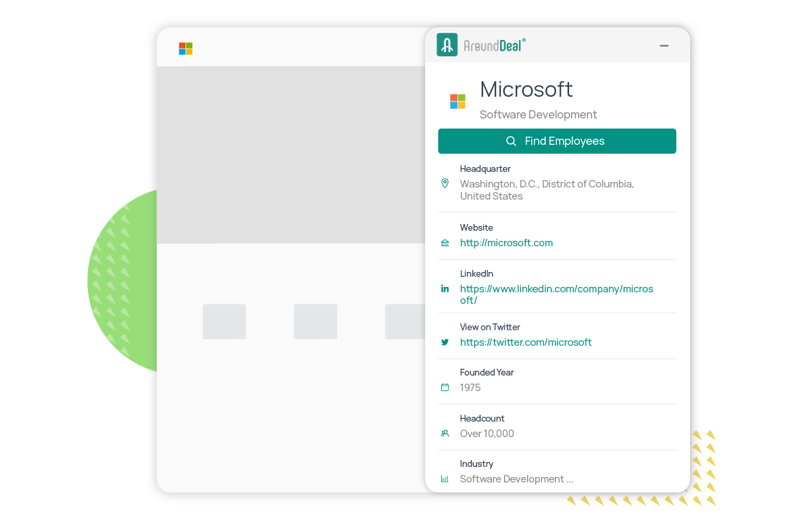This screenshot has height=521, width=812.
Task: Click the large gray banner area
Action: click(x=291, y=154)
